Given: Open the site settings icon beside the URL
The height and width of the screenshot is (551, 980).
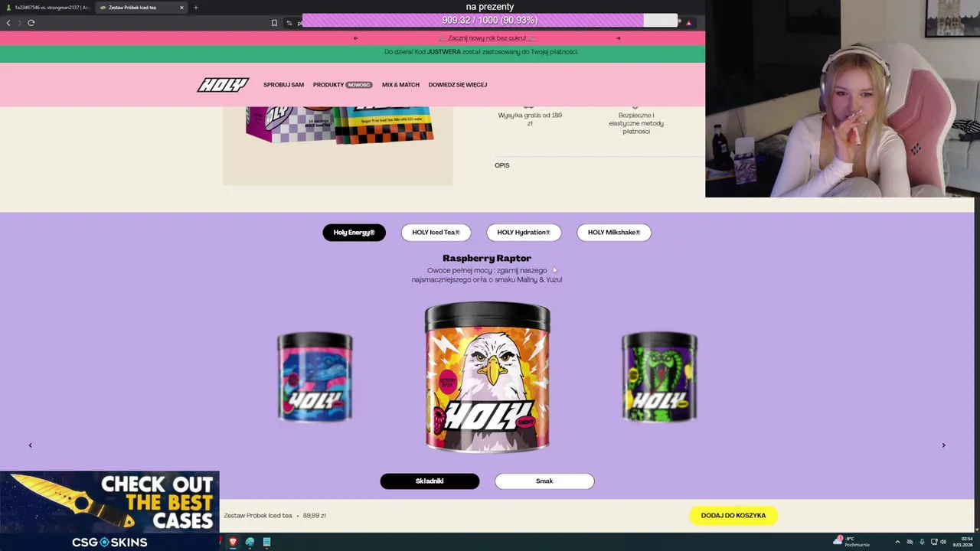Looking at the screenshot, I should point(289,23).
